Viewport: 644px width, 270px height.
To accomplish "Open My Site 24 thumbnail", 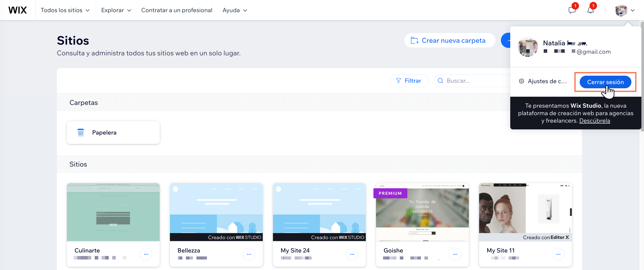I will (319, 212).
